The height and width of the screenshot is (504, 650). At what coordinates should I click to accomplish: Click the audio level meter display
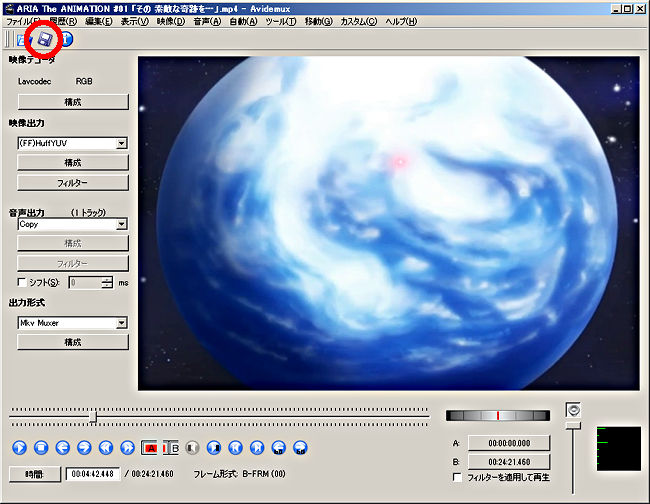click(618, 448)
